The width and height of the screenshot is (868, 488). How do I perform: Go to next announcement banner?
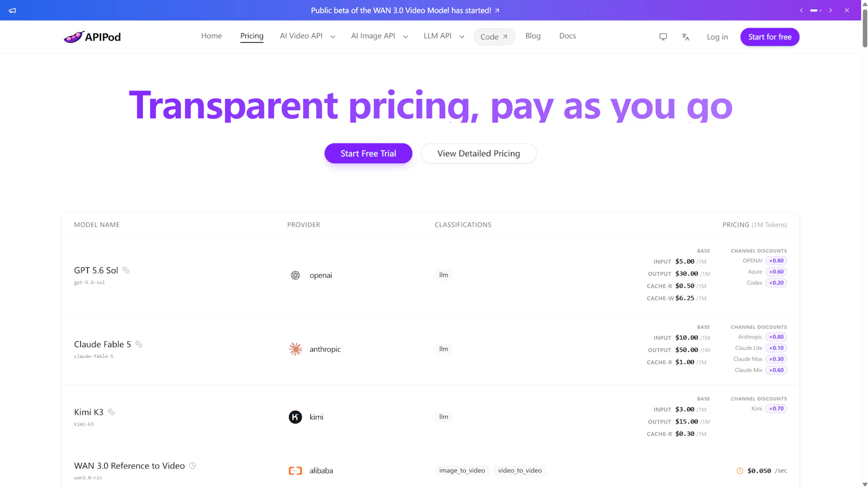tap(831, 10)
